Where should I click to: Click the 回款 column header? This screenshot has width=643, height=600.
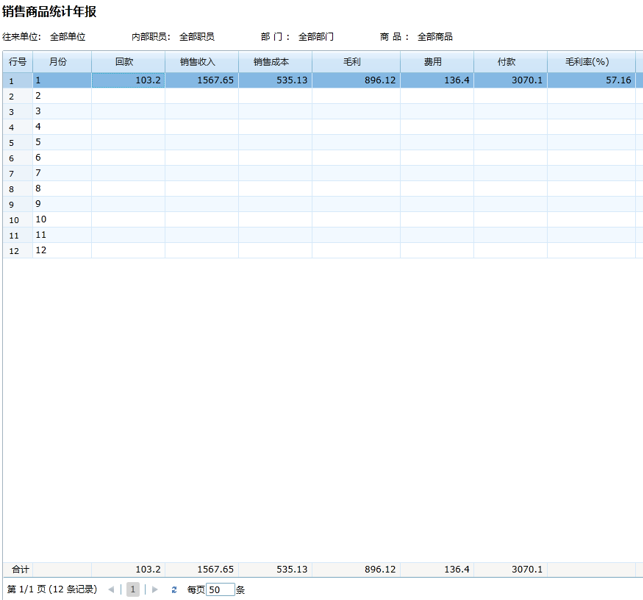pyautogui.click(x=128, y=62)
